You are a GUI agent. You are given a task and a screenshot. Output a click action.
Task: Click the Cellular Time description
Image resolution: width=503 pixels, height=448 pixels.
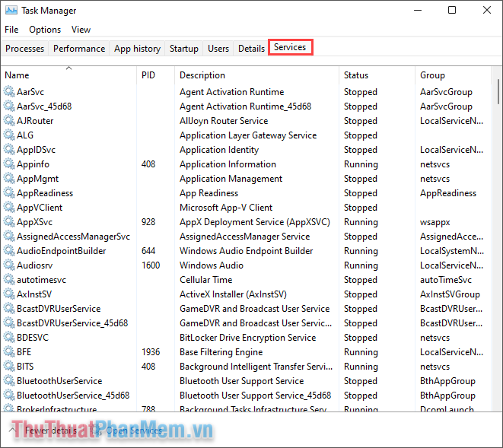[205, 279]
